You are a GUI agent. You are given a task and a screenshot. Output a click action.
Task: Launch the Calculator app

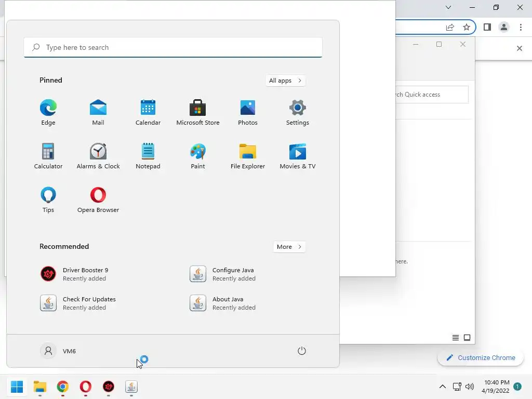(48, 156)
